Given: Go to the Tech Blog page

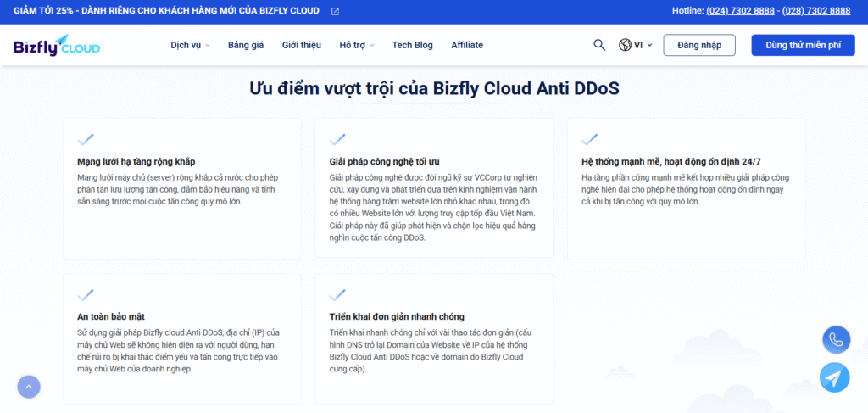Looking at the screenshot, I should [412, 45].
